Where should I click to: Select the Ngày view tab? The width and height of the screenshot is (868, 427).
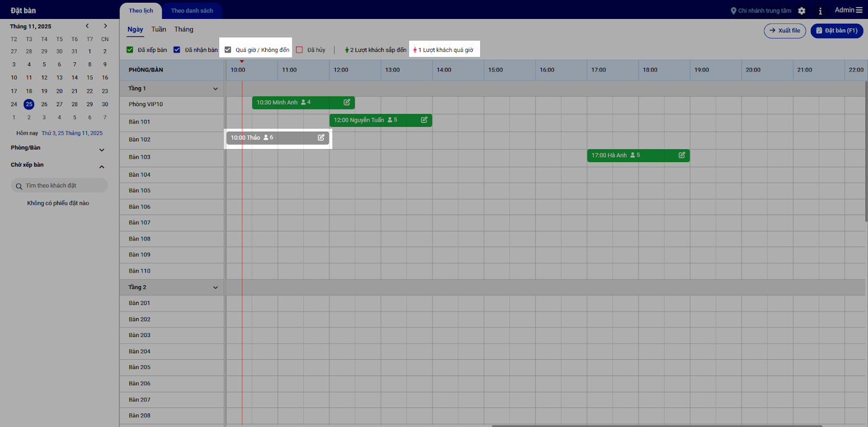(135, 30)
